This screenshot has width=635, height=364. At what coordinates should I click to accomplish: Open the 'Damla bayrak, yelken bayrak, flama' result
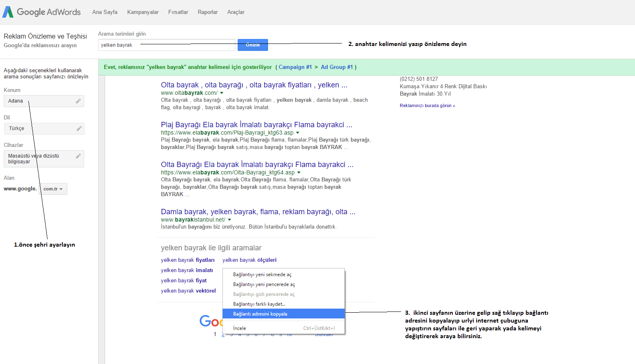(258, 212)
